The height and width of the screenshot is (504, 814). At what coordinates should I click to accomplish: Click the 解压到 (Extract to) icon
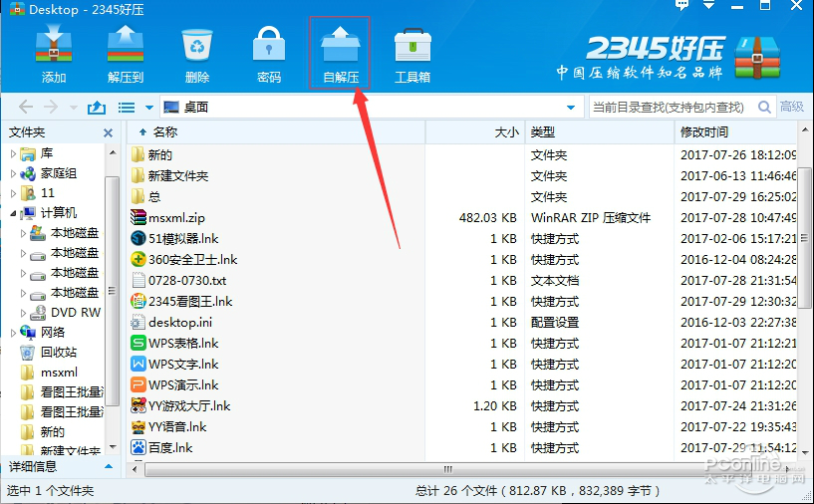pyautogui.click(x=126, y=55)
